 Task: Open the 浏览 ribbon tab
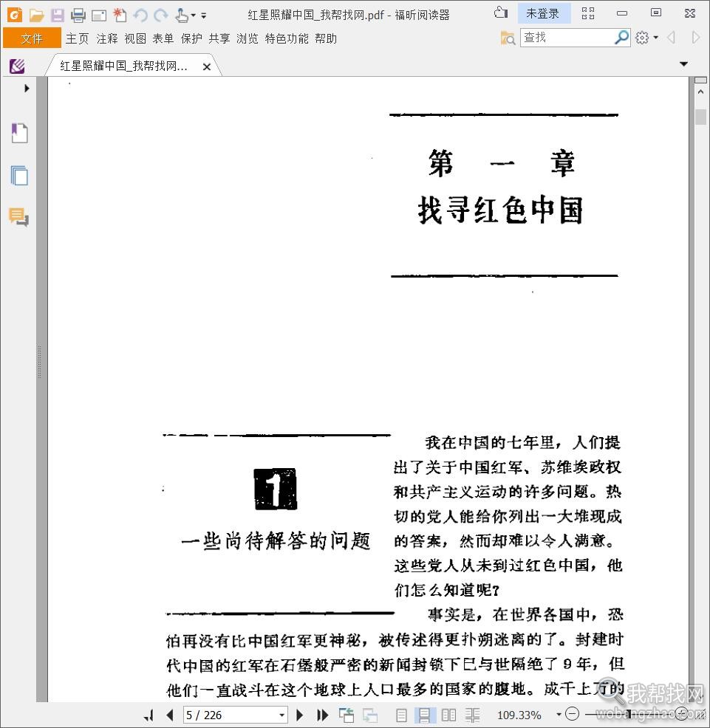[248, 38]
